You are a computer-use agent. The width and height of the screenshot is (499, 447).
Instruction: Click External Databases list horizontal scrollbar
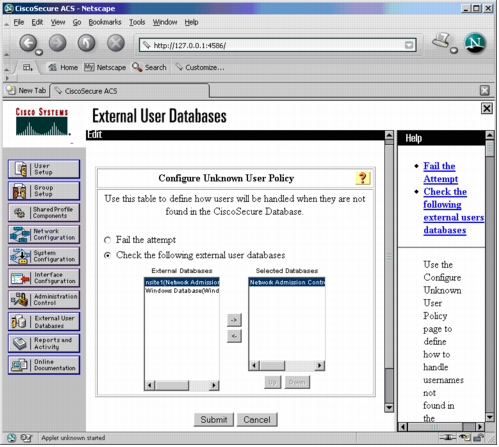(x=182, y=387)
